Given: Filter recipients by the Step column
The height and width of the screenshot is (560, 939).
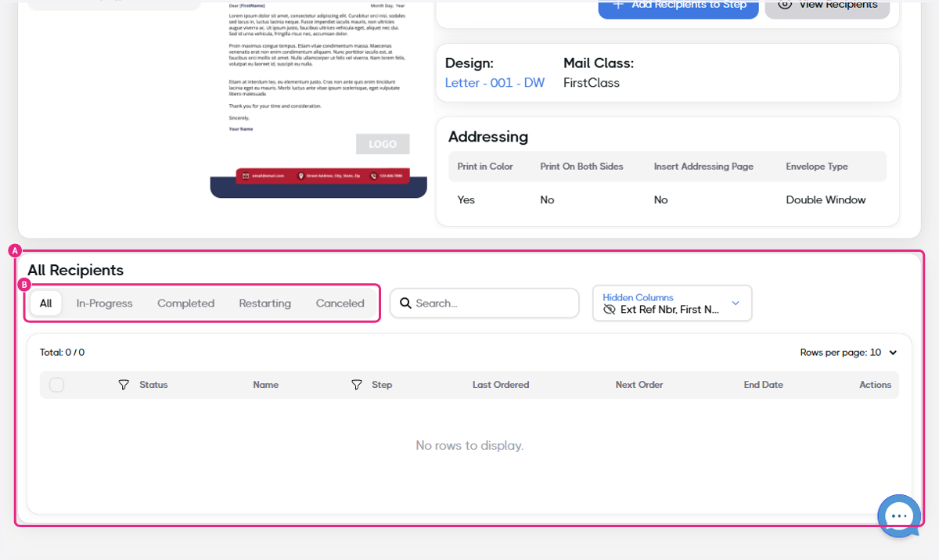Looking at the screenshot, I should pos(356,385).
